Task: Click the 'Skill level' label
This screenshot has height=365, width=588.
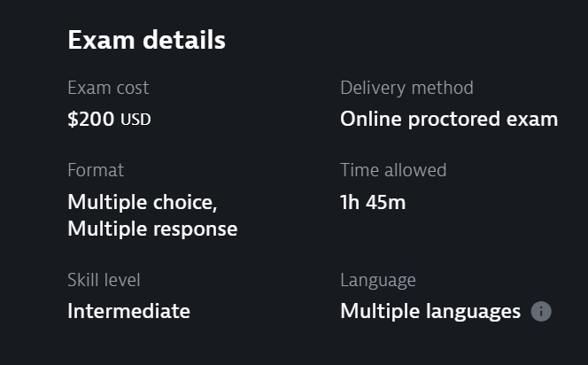Action: coord(104,280)
